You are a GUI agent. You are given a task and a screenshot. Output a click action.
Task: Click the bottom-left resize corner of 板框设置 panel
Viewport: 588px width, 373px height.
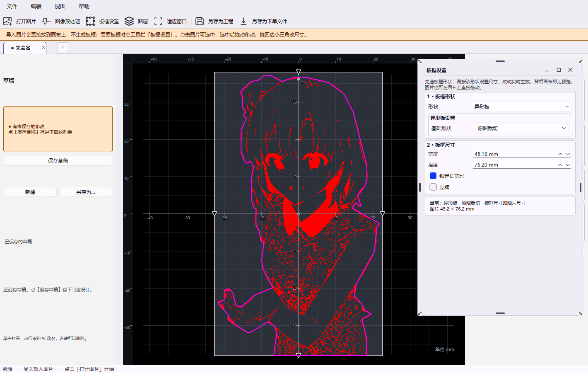tap(420, 313)
